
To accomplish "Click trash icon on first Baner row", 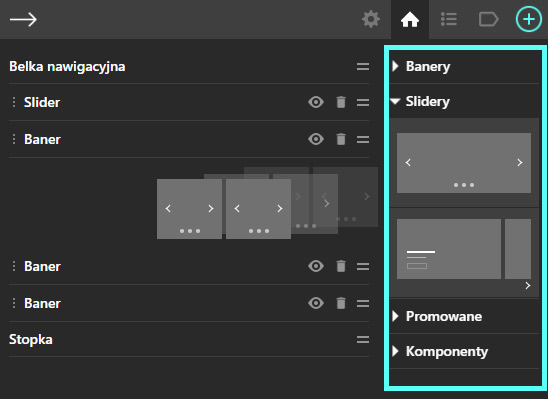I will click(x=341, y=139).
